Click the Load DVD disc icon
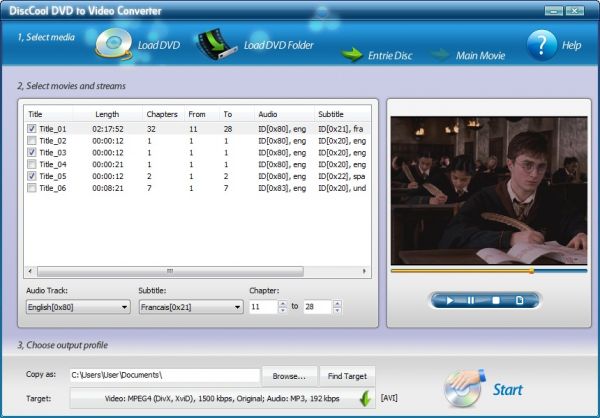 (x=113, y=44)
